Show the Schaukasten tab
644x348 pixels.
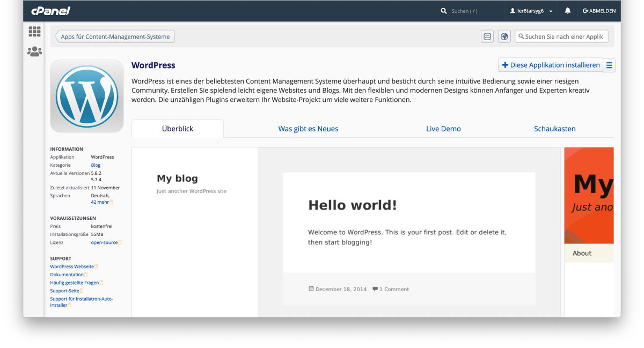tap(555, 129)
